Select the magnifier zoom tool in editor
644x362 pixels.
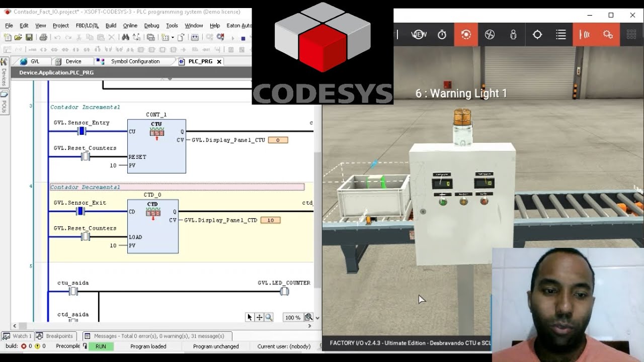tap(269, 317)
